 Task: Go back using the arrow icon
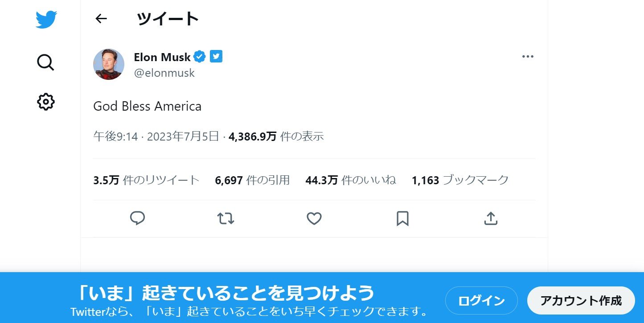tap(102, 18)
